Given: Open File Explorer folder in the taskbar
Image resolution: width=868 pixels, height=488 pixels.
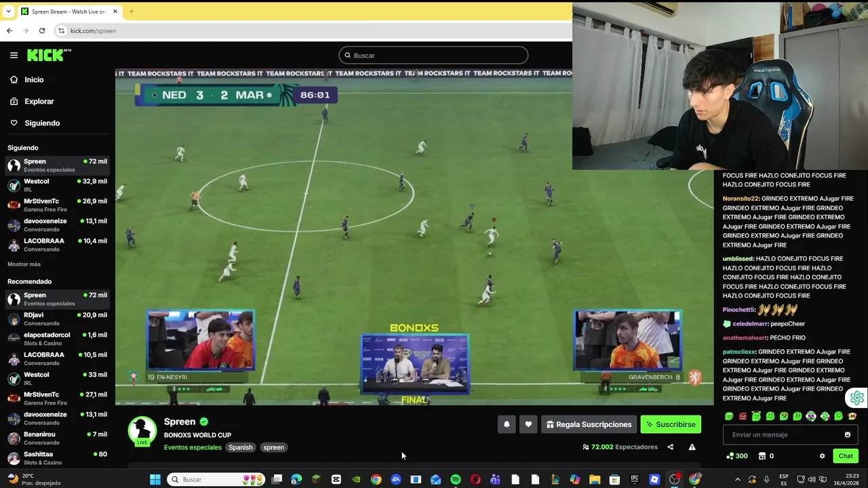Looking at the screenshot, I should [595, 479].
